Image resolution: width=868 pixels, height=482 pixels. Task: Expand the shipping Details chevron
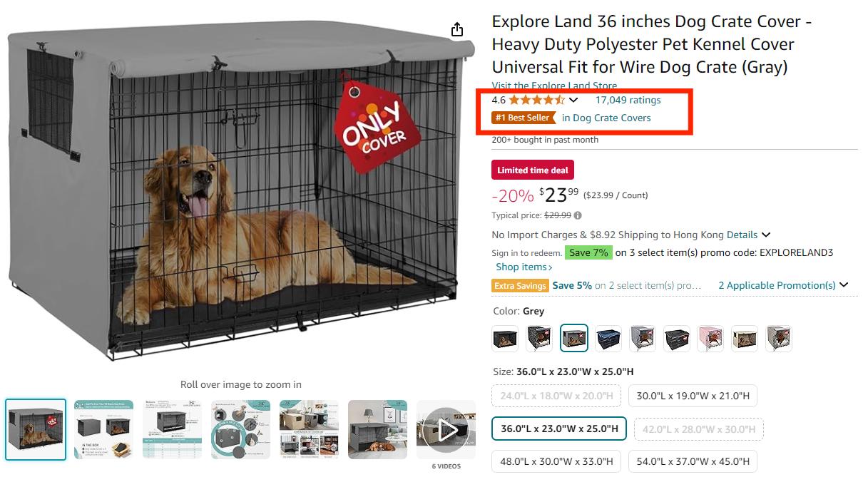coord(766,235)
